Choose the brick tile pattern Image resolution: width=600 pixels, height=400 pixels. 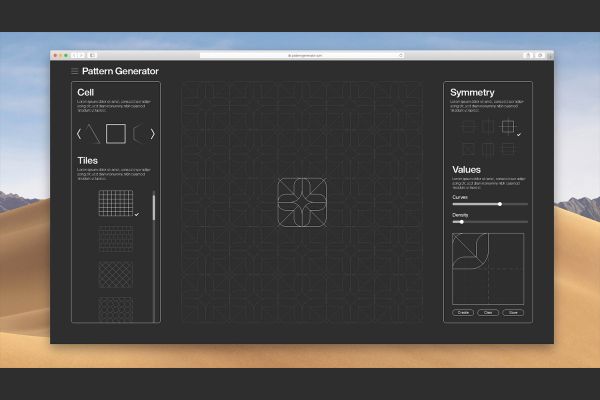pos(116,239)
